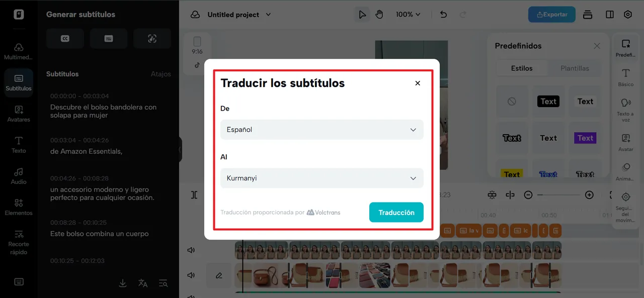Switch to the Estilos tab
Viewport: 644px width, 298px height.
click(522, 68)
